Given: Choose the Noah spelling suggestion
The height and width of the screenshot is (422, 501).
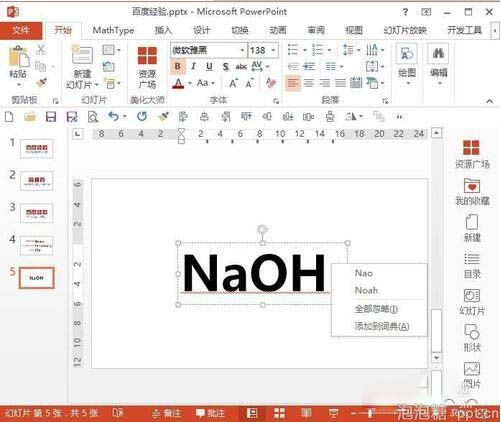Looking at the screenshot, I should coord(366,290).
